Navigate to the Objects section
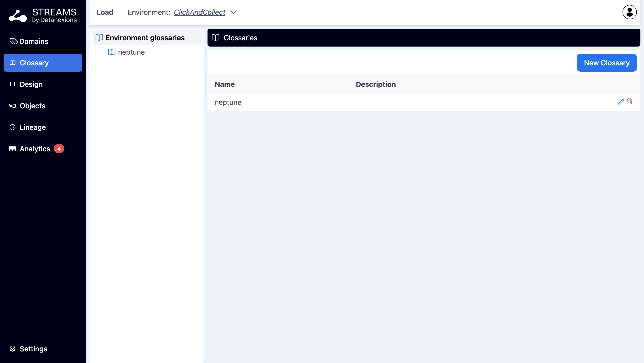Screen dimensions: 644x363 pos(32,106)
